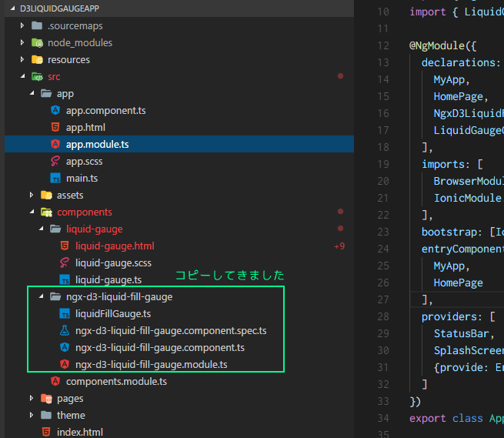Click the TypeScript icon next to main.ts
504x438 pixels.
pos(55,178)
